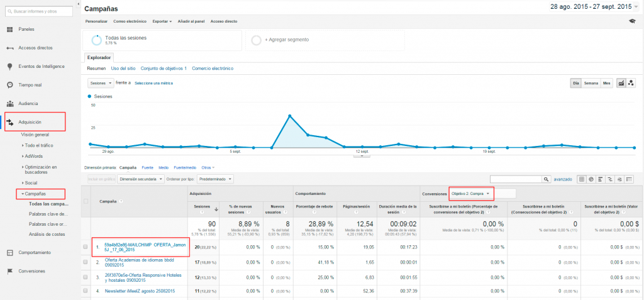Select the pivot table view icon

coord(629,179)
